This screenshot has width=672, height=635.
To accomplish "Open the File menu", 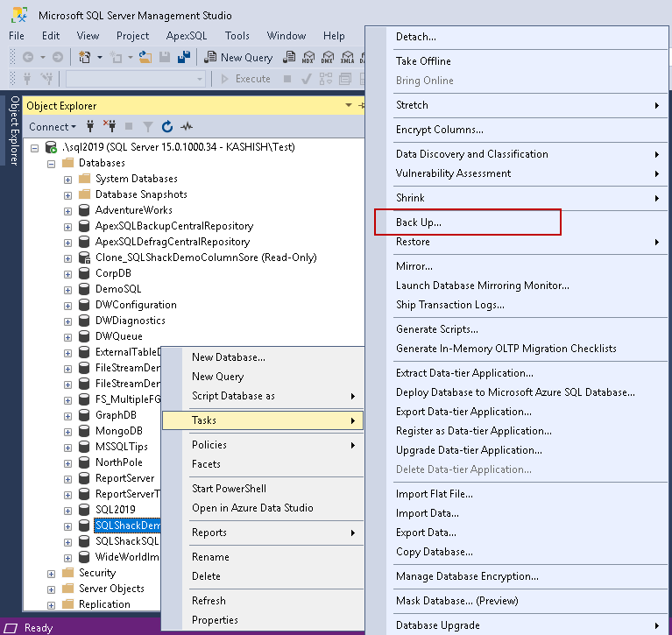I will pyautogui.click(x=17, y=36).
